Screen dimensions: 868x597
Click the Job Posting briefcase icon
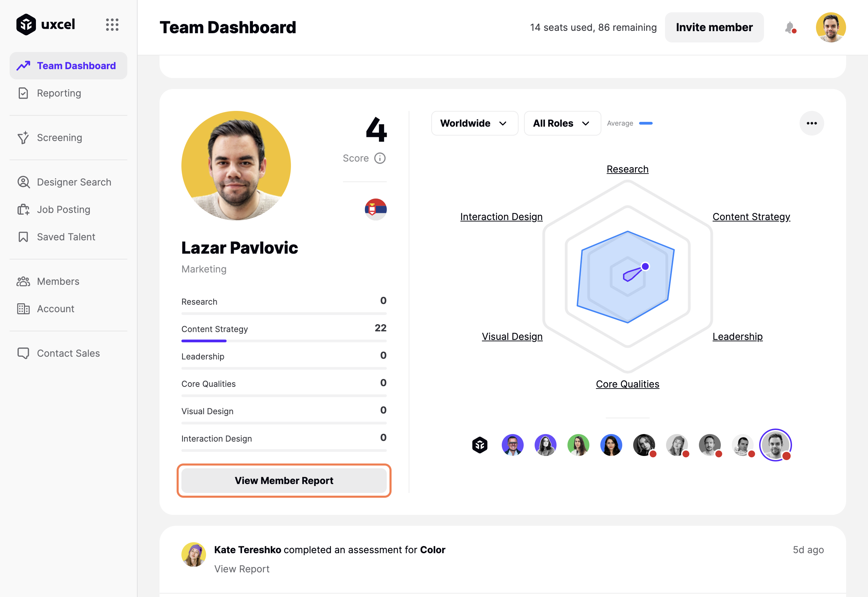23,209
